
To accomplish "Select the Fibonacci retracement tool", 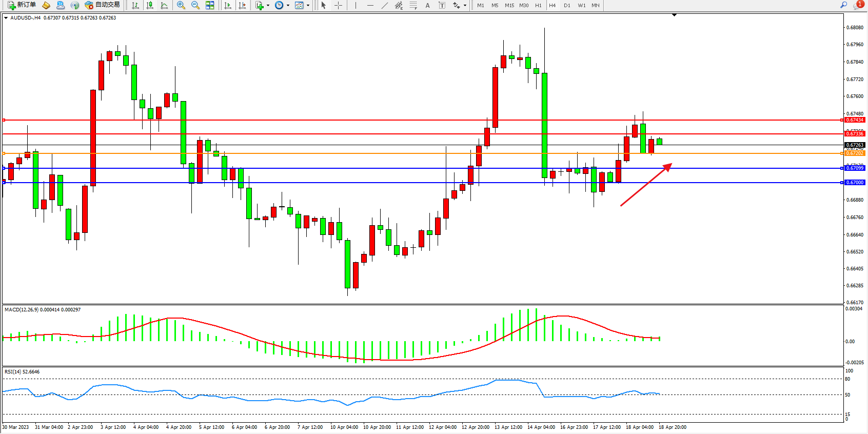I will point(413,5).
